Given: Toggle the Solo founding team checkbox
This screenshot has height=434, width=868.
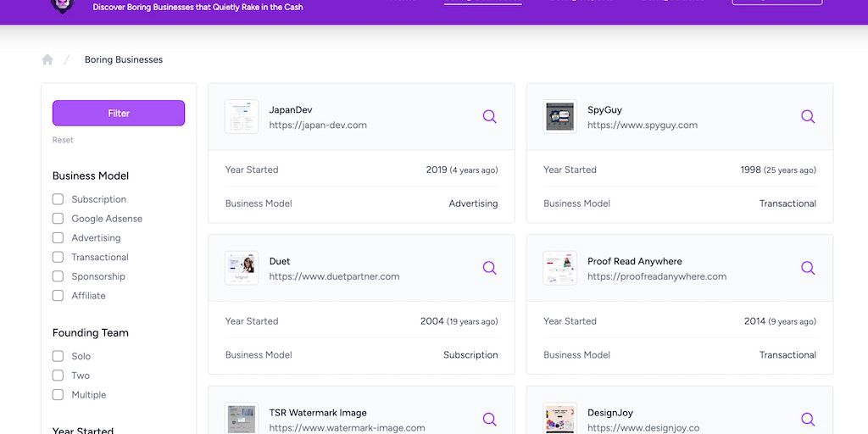Looking at the screenshot, I should [x=58, y=356].
